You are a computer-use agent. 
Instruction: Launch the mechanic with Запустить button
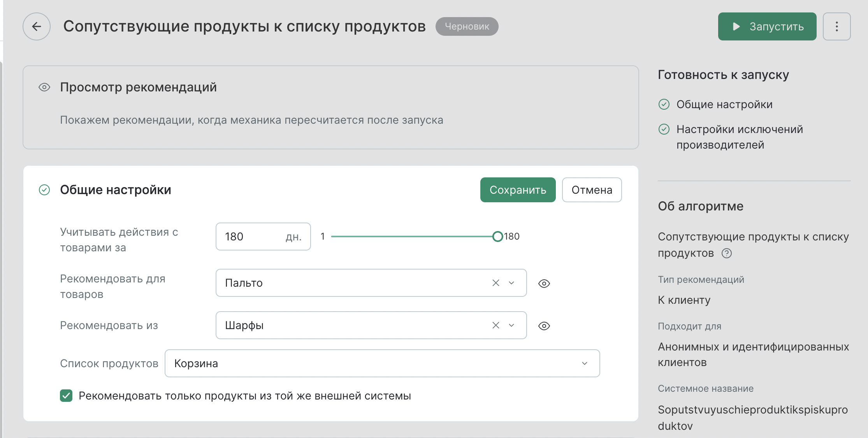[767, 26]
